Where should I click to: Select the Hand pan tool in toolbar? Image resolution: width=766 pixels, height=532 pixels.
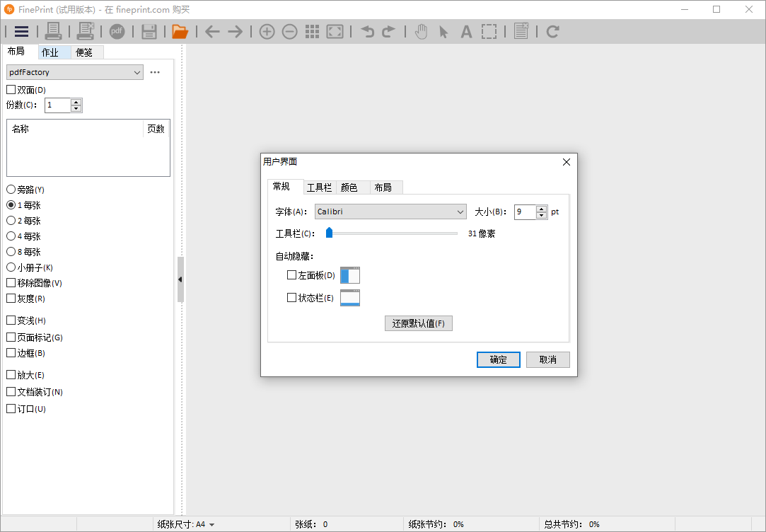click(421, 31)
